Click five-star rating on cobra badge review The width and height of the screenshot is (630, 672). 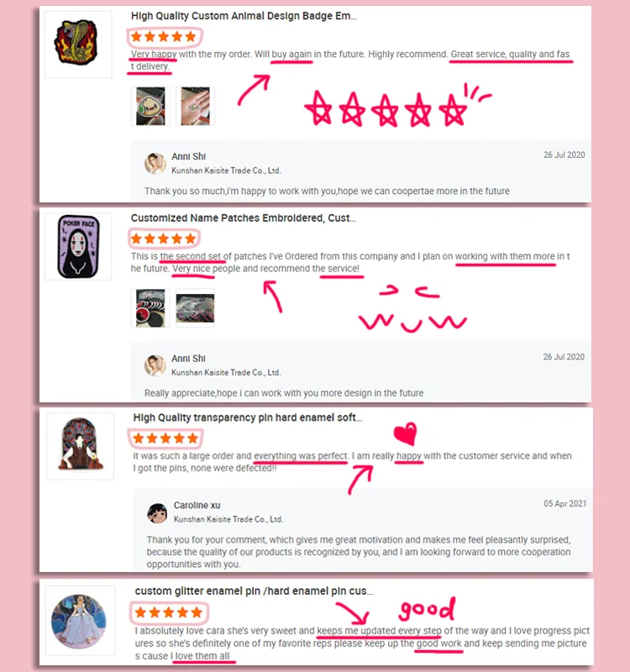(164, 37)
